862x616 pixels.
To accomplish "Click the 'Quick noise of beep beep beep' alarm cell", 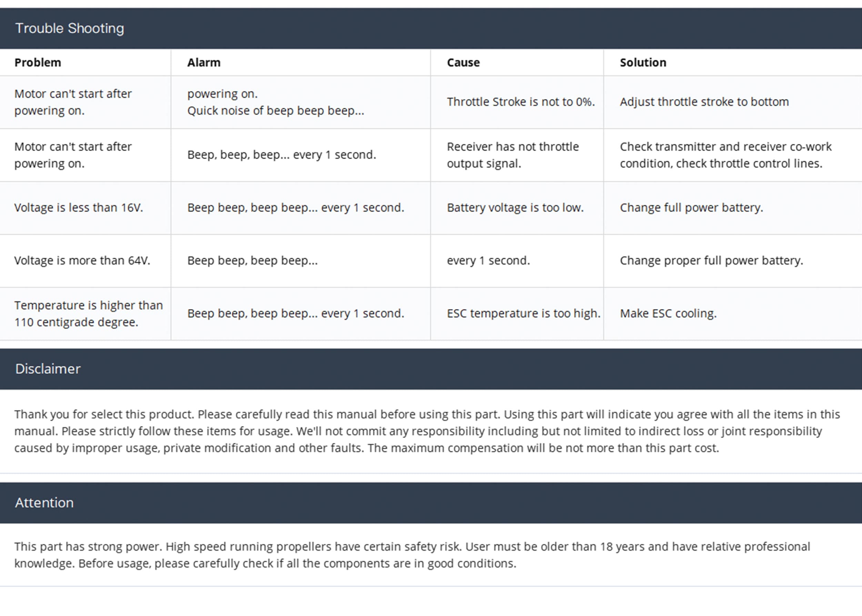I will pyautogui.click(x=275, y=110).
